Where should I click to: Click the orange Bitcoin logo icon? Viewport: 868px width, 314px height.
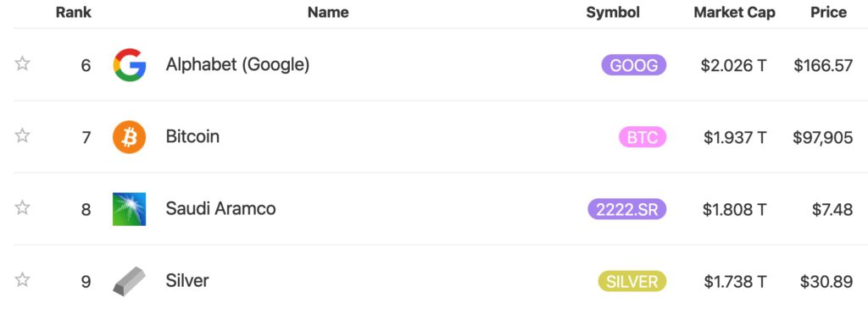point(130,137)
